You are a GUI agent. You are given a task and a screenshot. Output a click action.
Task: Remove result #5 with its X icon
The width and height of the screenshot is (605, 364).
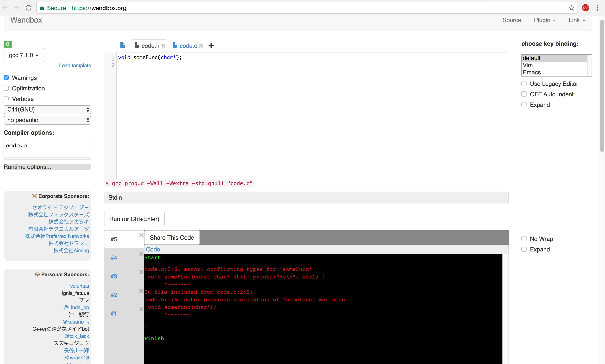pos(141,235)
